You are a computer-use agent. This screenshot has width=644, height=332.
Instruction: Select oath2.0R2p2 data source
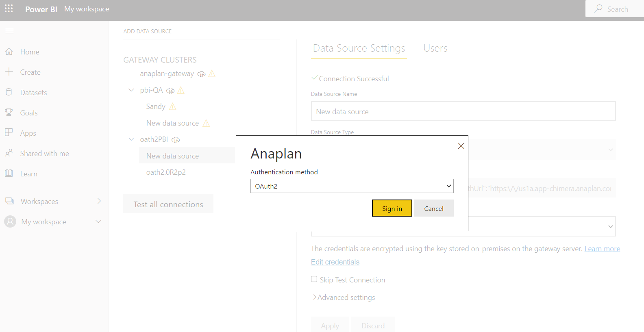pyautogui.click(x=166, y=172)
